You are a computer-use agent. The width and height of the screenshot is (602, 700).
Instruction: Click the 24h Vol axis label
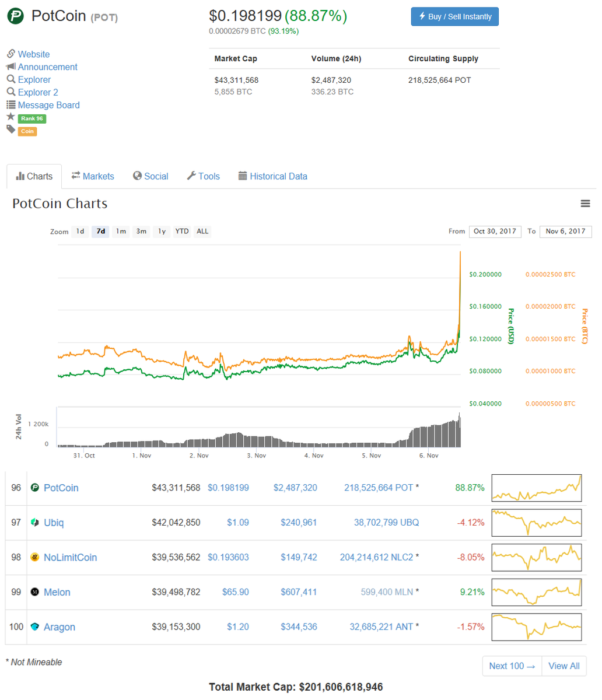(18, 427)
